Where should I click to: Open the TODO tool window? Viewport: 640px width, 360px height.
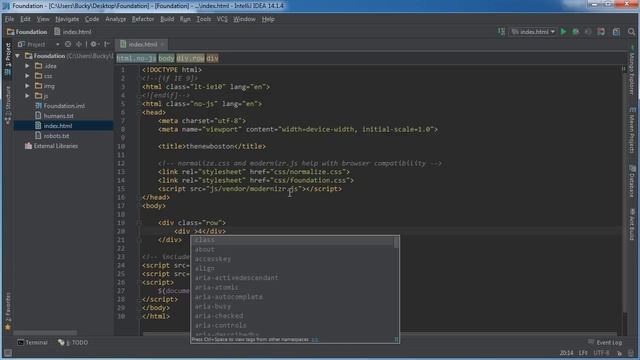pos(73,342)
